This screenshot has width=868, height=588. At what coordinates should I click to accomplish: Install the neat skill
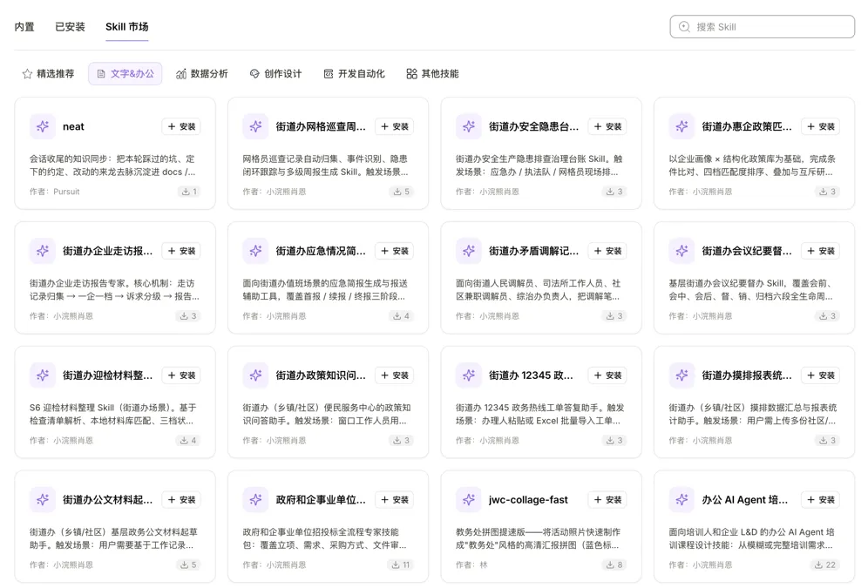[181, 126]
